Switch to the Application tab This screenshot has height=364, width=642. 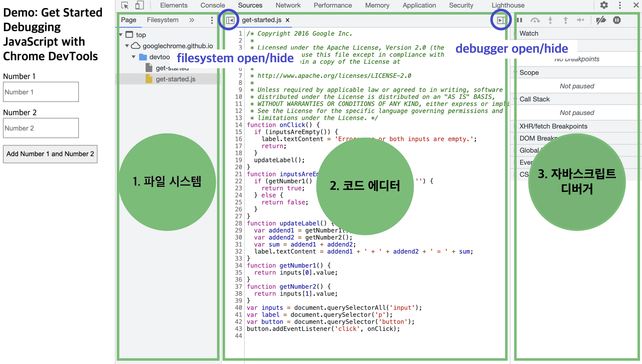(419, 5)
